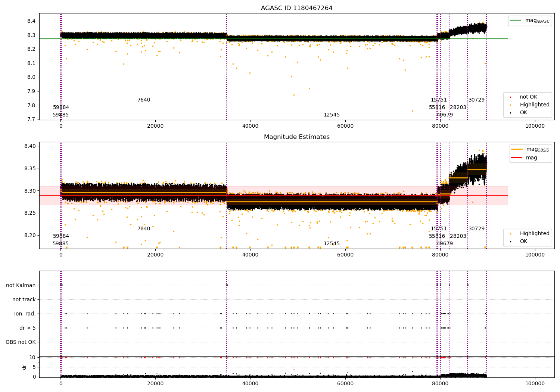Click the 'dr > 5' axis label

(x=28, y=328)
